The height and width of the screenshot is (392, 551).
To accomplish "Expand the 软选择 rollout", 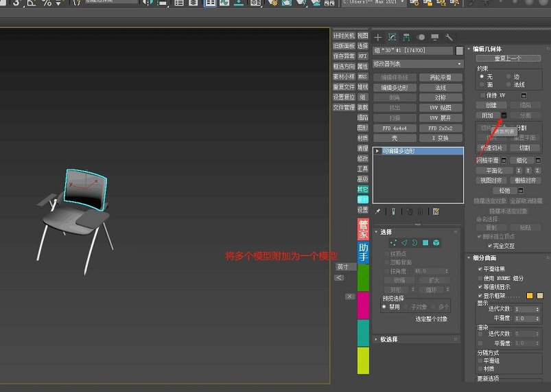I will (376, 339).
